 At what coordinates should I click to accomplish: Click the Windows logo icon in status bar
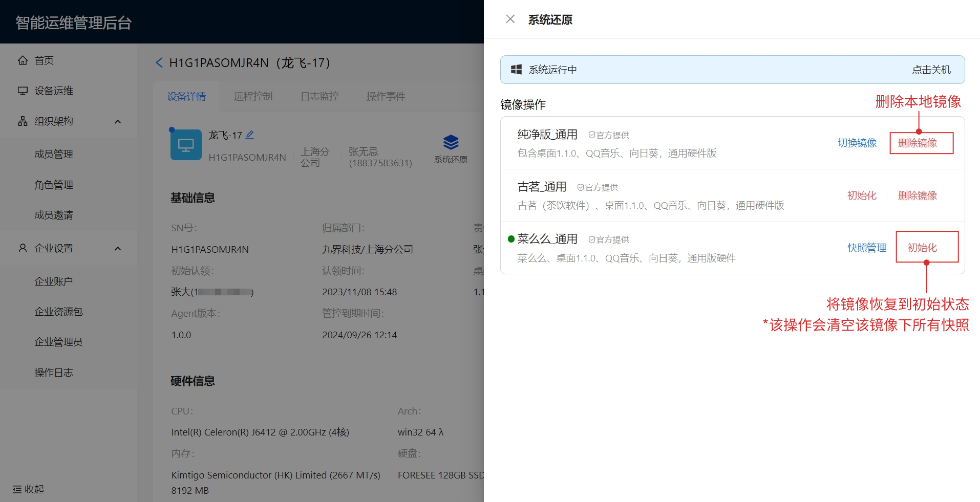516,70
